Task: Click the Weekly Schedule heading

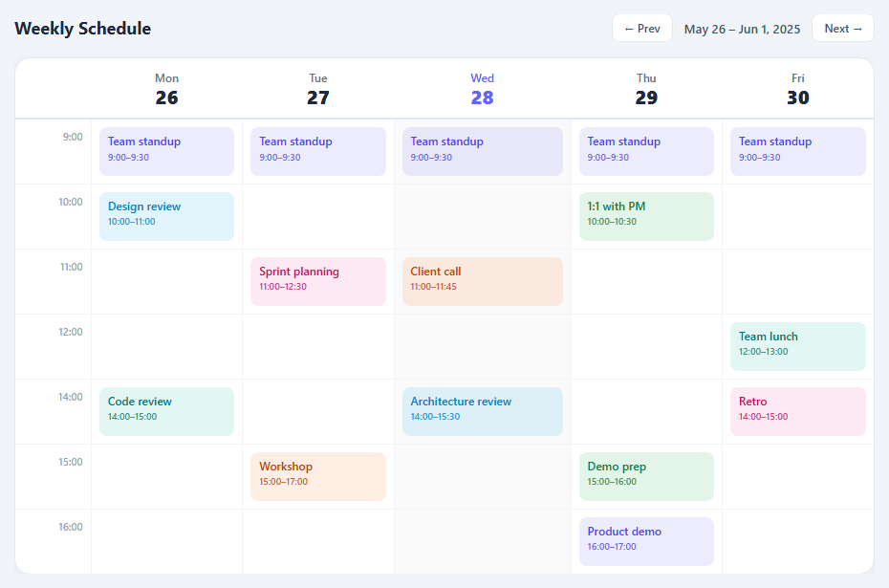Action: (83, 29)
